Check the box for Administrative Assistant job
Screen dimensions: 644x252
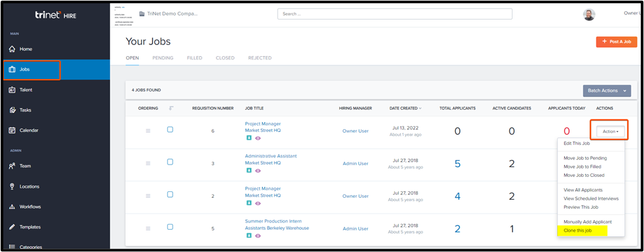point(170,162)
